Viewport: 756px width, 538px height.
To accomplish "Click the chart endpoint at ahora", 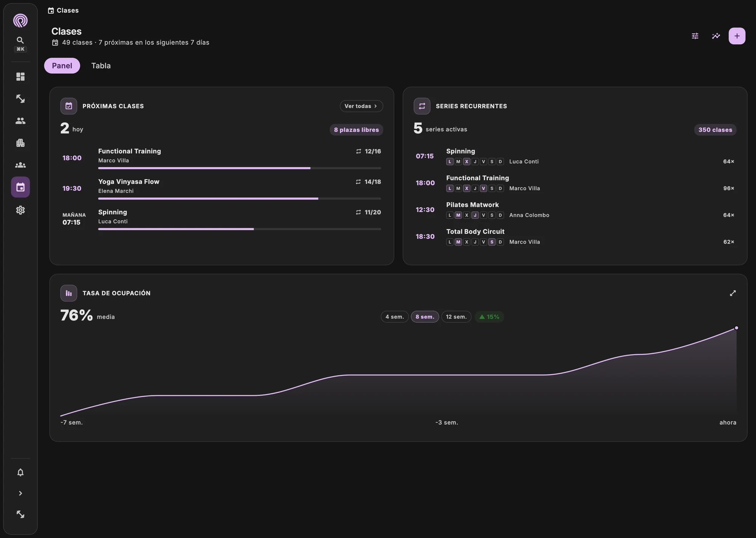I will pyautogui.click(x=736, y=328).
